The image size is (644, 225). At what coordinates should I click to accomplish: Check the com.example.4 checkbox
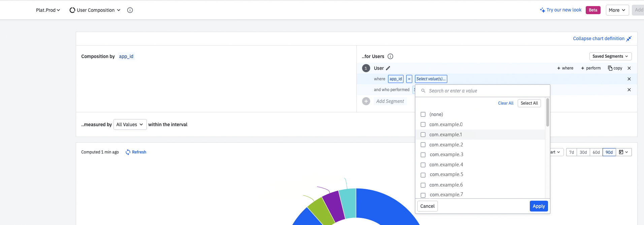click(423, 165)
